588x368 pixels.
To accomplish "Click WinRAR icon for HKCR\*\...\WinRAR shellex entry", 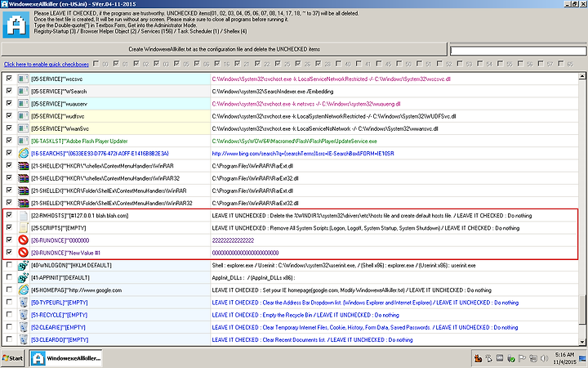I will point(23,165).
